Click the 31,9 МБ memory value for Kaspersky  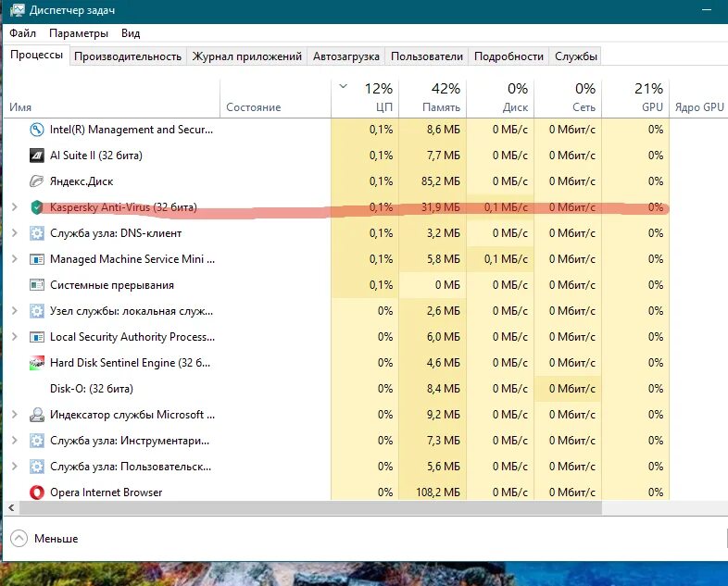pos(441,207)
